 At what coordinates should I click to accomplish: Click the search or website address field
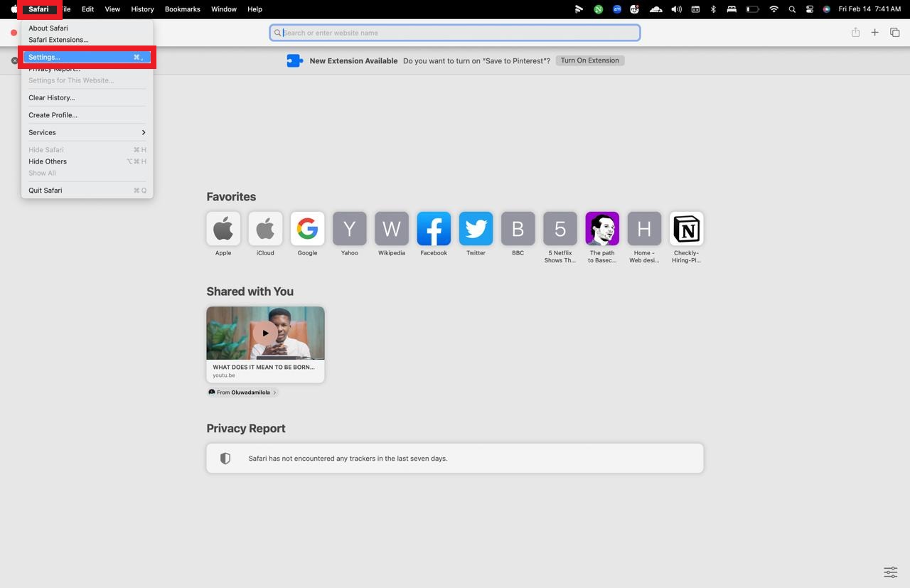tap(455, 33)
